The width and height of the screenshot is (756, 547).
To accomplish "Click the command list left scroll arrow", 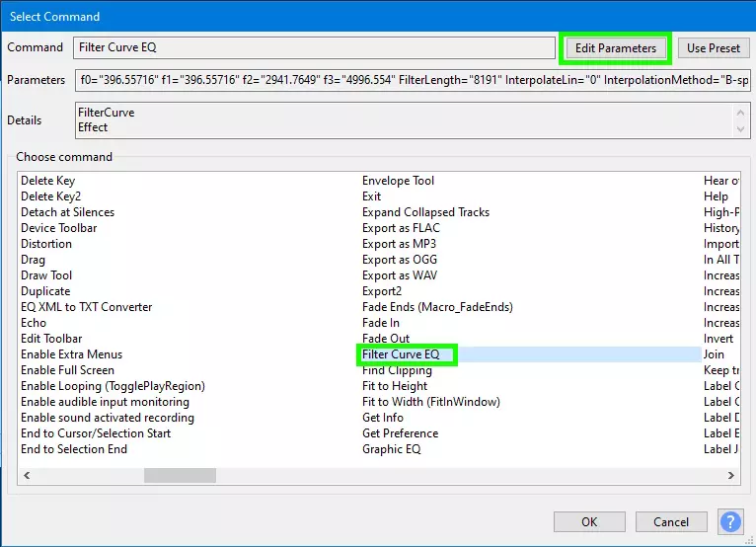I will pos(27,475).
